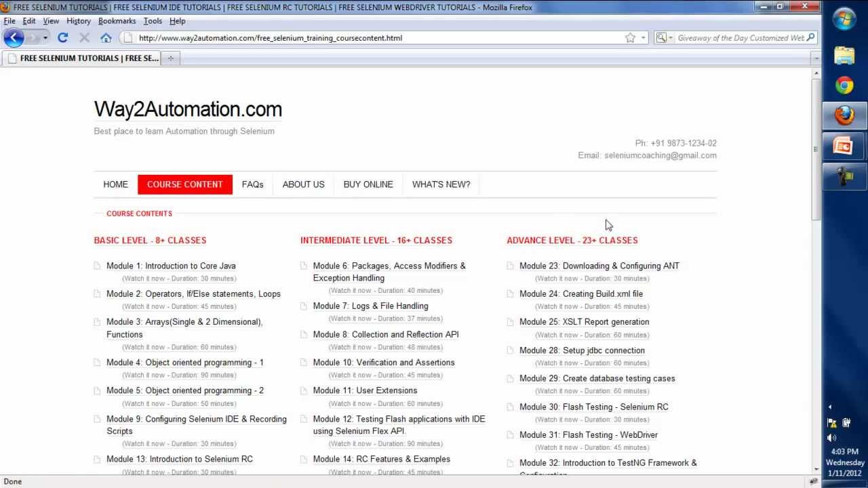Open Module 4: Object oriented programming - 1
The image size is (868, 488).
point(185,363)
